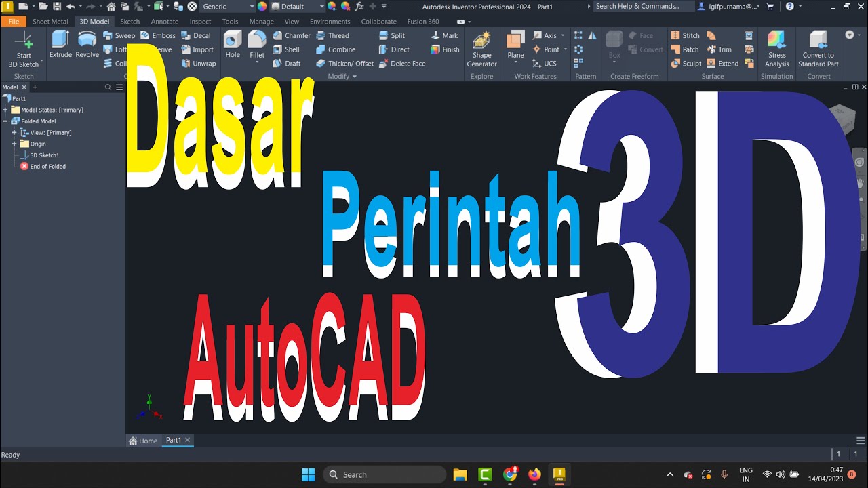This screenshot has height=488, width=868.
Task: Choose the Combine tool
Action: pyautogui.click(x=336, y=49)
